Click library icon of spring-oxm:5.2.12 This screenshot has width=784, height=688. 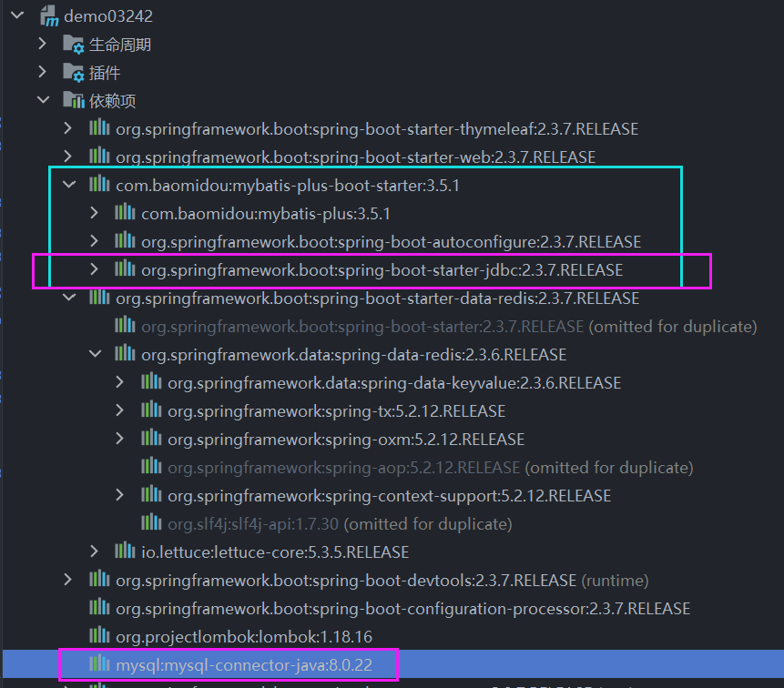coord(151,438)
